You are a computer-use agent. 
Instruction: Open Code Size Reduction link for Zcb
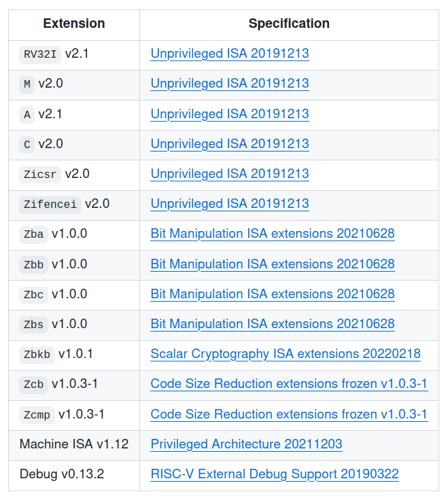coord(289,384)
